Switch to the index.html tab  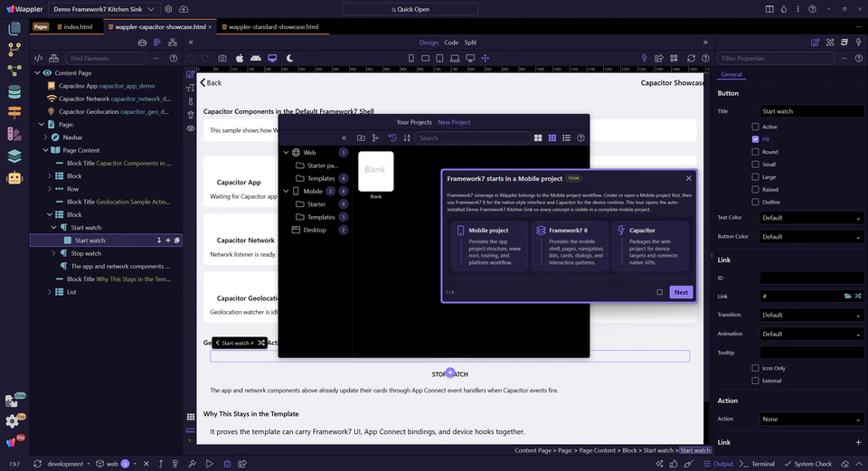[75, 26]
